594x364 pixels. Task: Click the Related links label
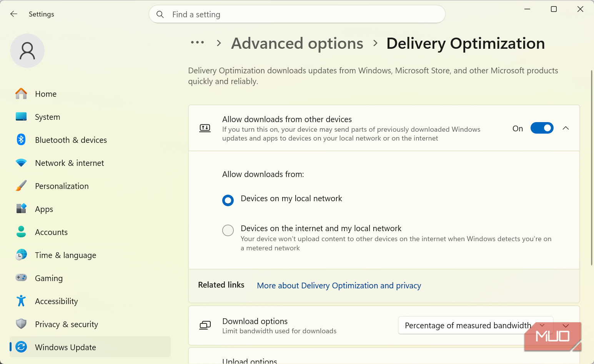(221, 285)
